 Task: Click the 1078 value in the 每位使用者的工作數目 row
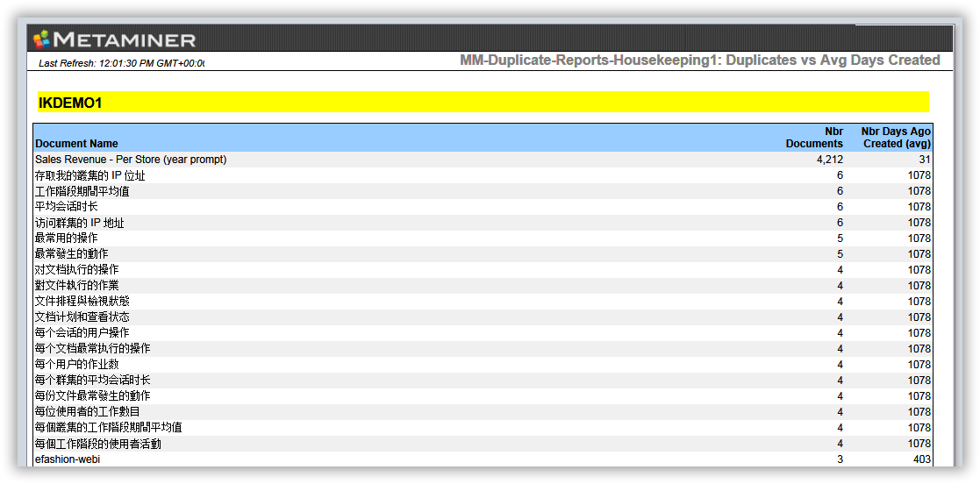(x=919, y=412)
